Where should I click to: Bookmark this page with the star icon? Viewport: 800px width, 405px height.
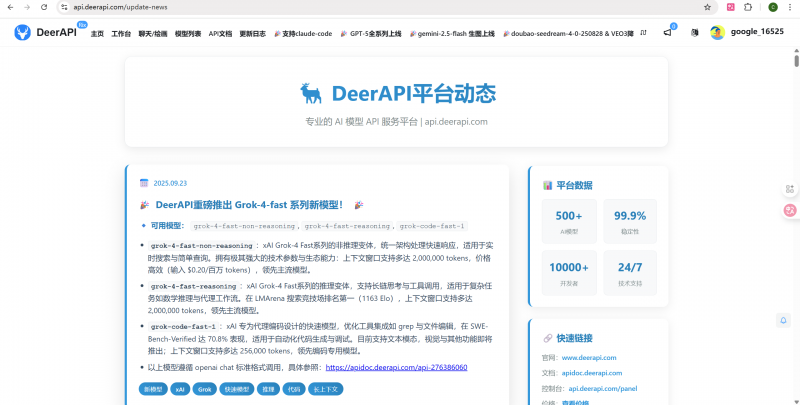click(x=708, y=6)
